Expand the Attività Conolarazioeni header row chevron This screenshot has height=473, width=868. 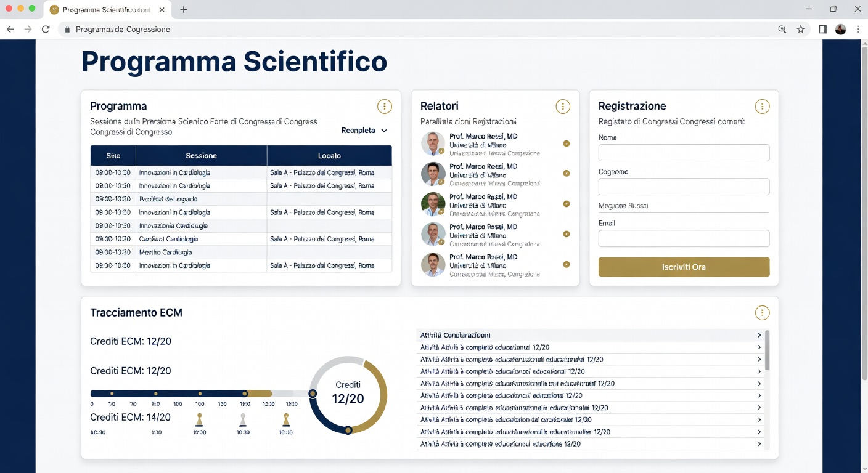coord(759,335)
